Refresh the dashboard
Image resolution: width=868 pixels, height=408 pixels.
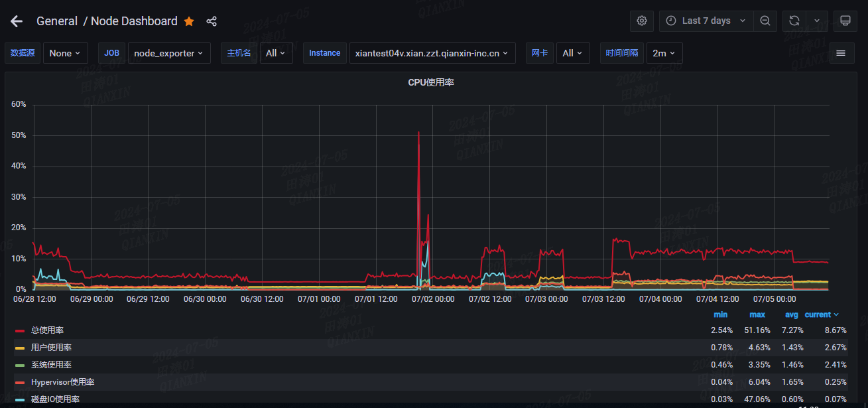(794, 21)
